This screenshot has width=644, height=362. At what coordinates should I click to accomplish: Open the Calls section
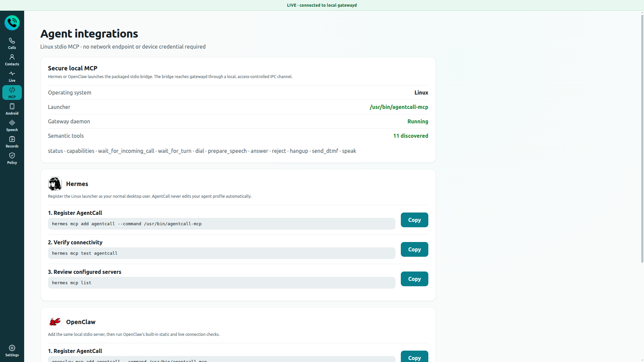coord(12,43)
